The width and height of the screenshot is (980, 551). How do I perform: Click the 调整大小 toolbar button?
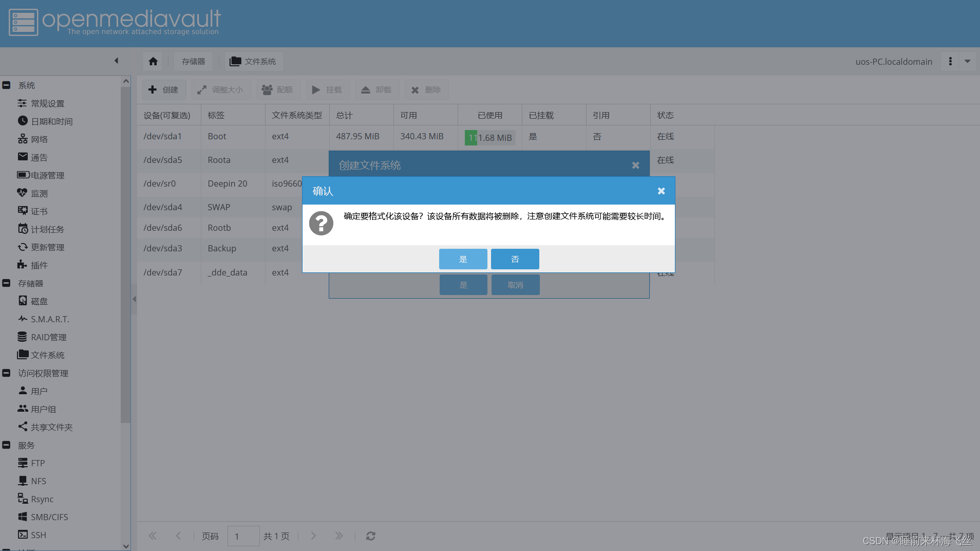221,89
